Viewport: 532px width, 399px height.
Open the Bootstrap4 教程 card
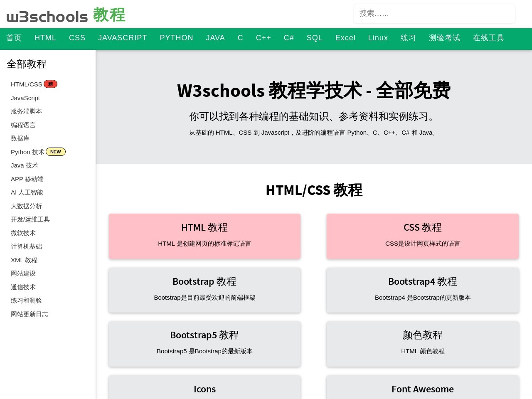tap(423, 290)
